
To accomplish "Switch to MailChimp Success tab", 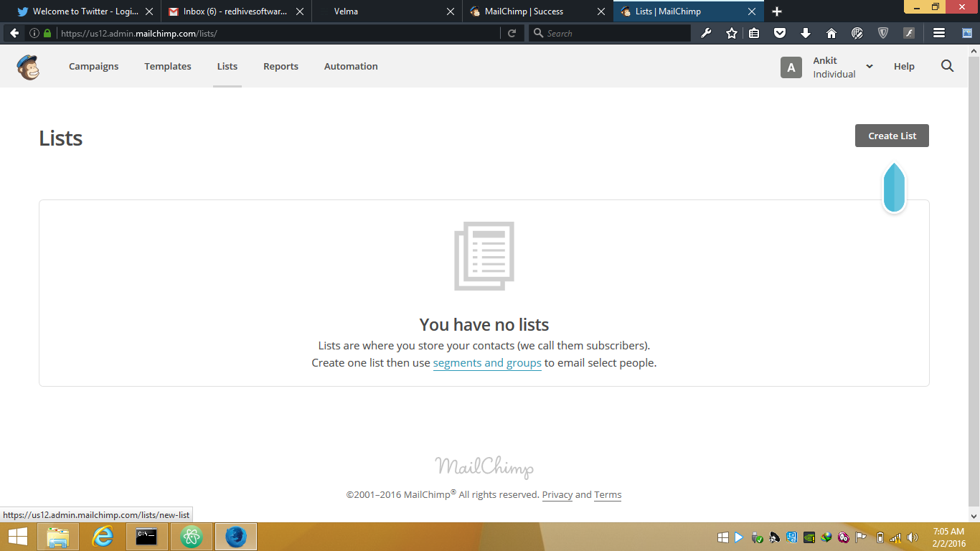I will (537, 11).
